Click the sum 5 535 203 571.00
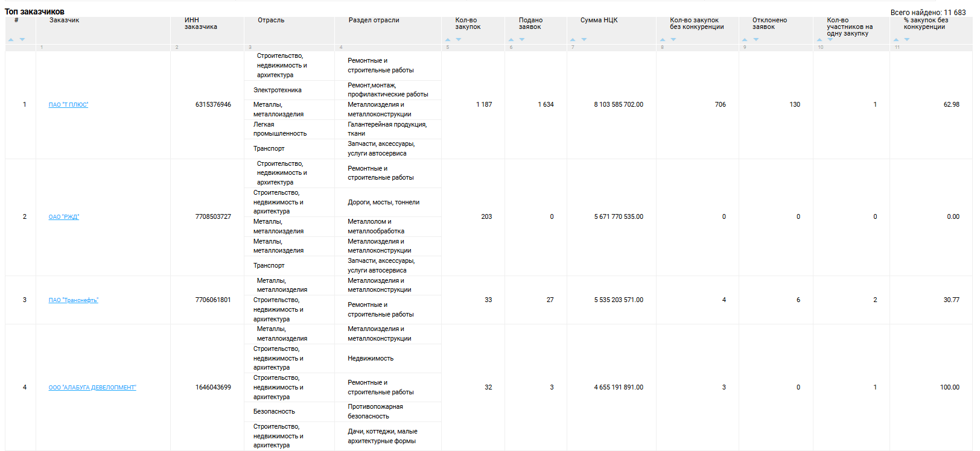 pyautogui.click(x=619, y=300)
